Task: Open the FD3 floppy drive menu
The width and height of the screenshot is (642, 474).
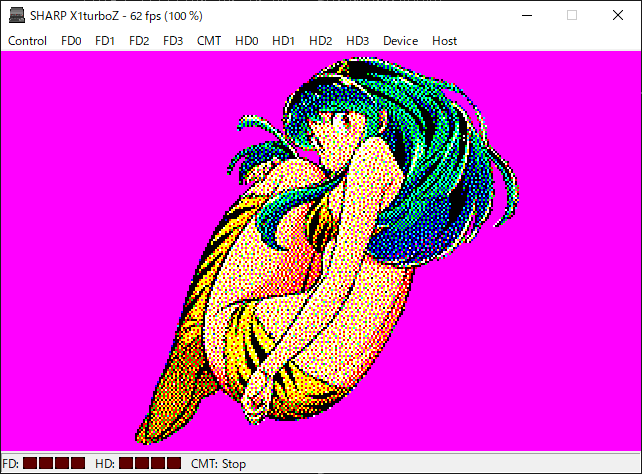Action: click(173, 41)
